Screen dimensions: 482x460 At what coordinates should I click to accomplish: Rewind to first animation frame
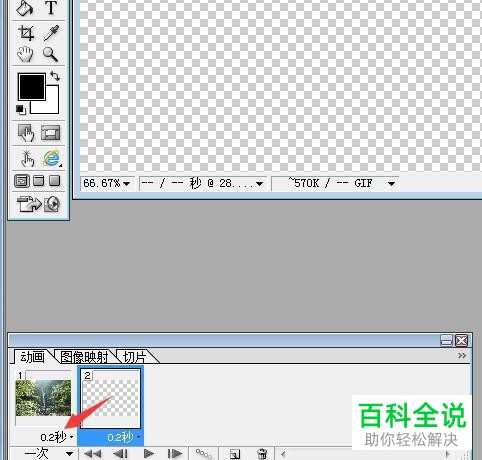click(x=92, y=454)
